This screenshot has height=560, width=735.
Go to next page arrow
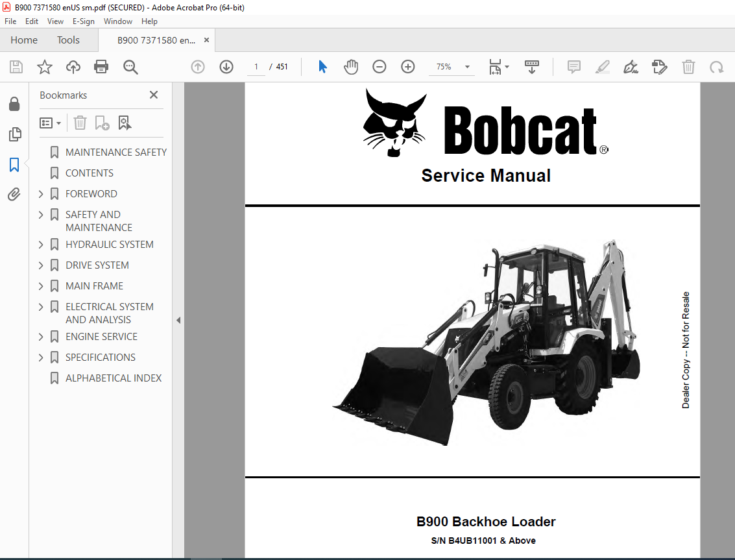pyautogui.click(x=226, y=67)
